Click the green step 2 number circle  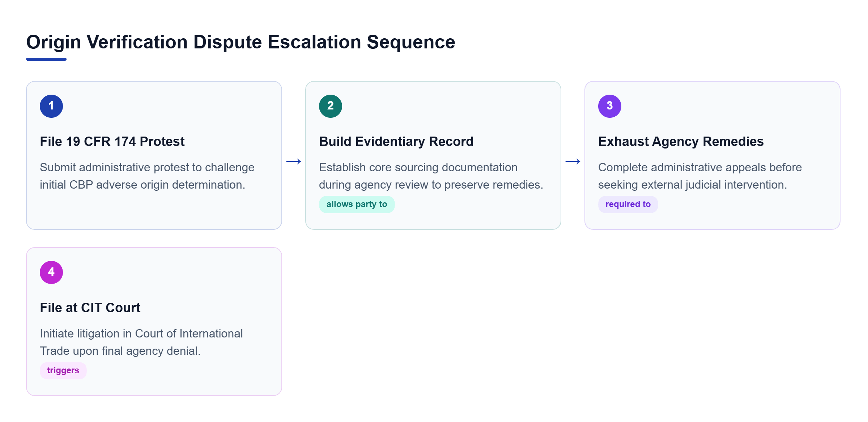331,106
